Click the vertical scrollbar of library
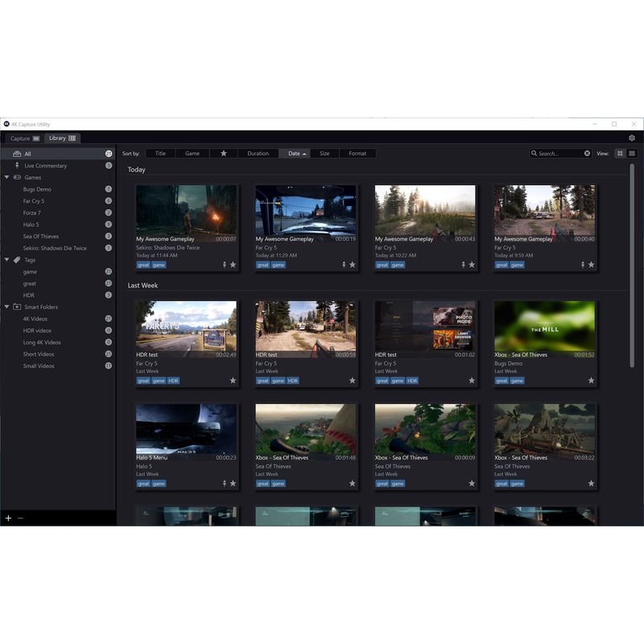The image size is (644, 644). click(632, 266)
